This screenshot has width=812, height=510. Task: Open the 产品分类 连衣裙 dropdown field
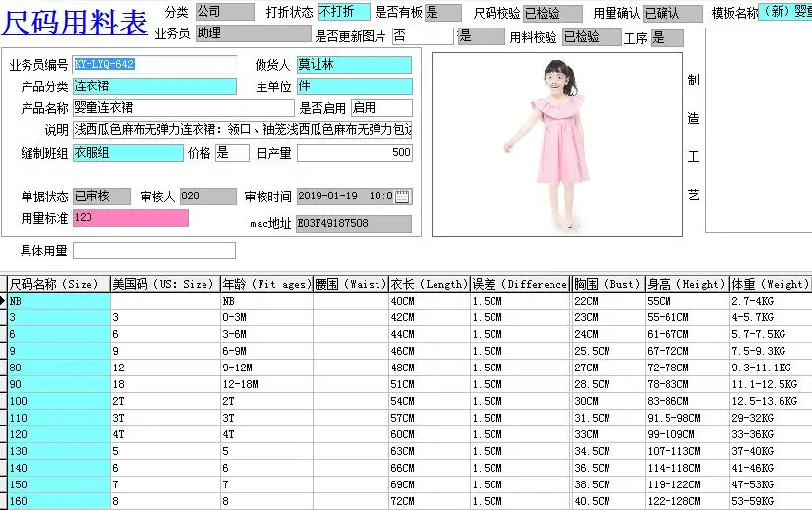click(154, 85)
